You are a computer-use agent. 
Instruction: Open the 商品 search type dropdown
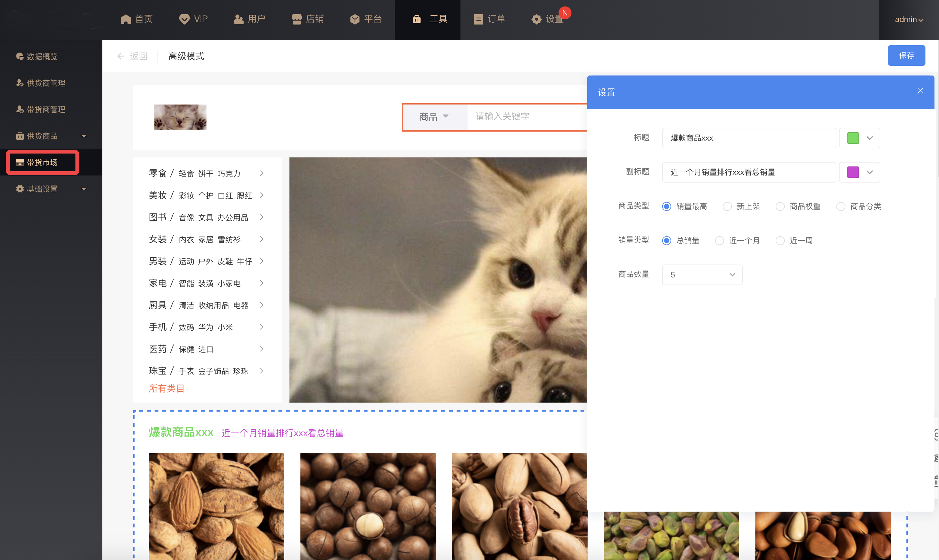[434, 116]
